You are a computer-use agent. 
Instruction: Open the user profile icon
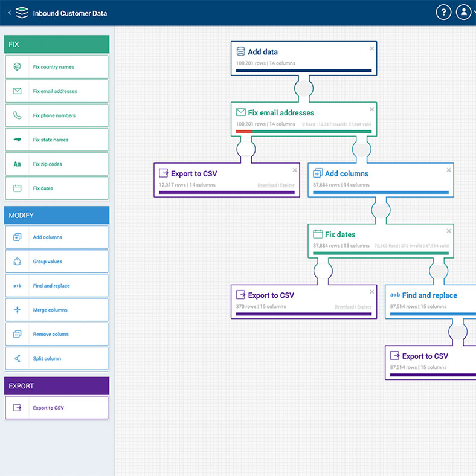(463, 12)
